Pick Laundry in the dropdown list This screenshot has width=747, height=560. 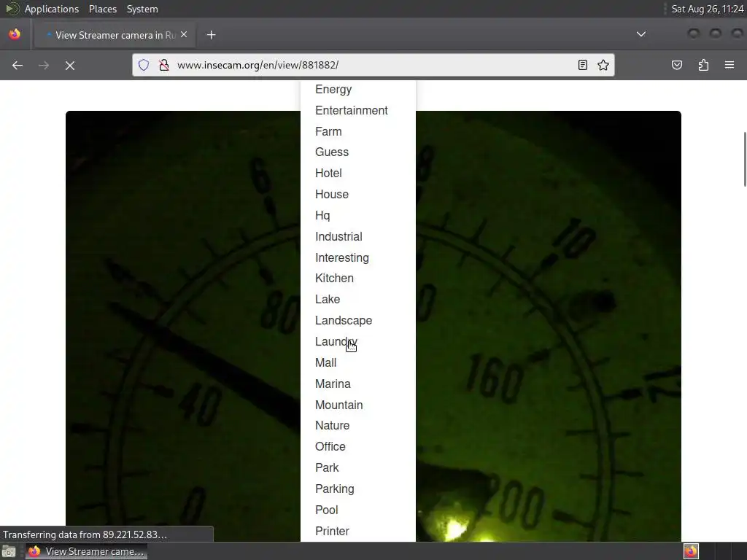click(336, 342)
